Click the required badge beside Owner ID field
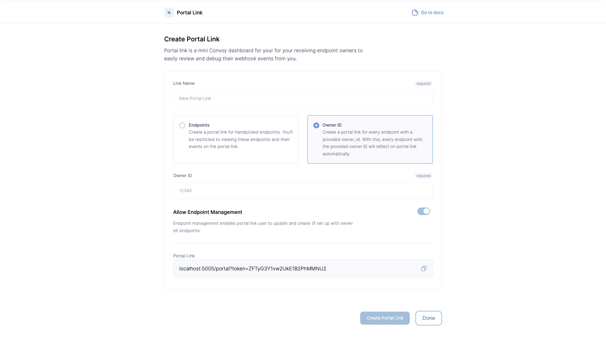 pos(423,176)
